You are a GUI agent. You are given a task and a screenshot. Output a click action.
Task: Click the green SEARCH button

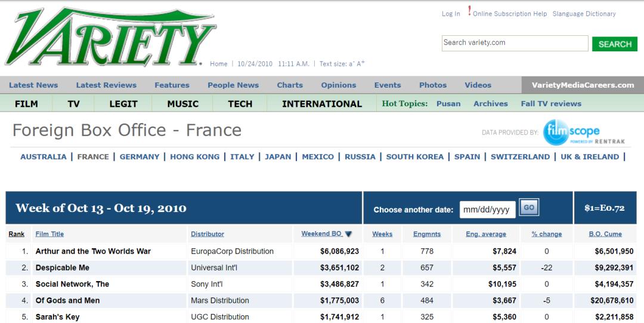(x=614, y=44)
